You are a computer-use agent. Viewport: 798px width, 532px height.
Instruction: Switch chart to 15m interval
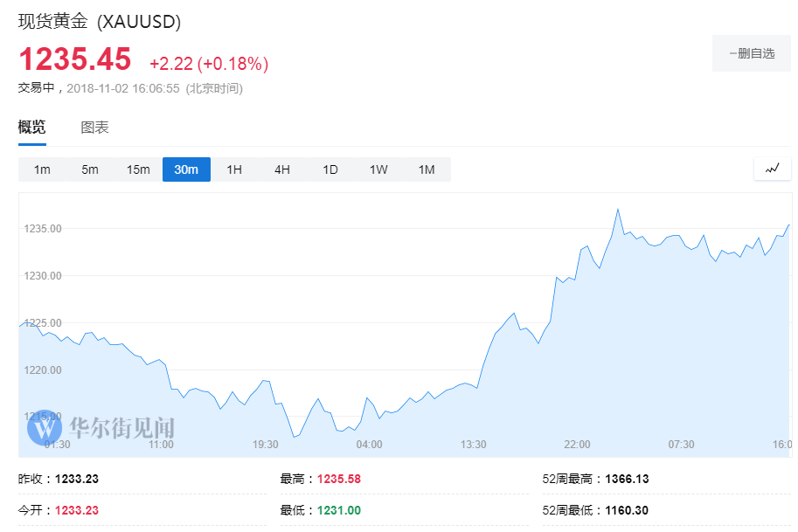[138, 169]
